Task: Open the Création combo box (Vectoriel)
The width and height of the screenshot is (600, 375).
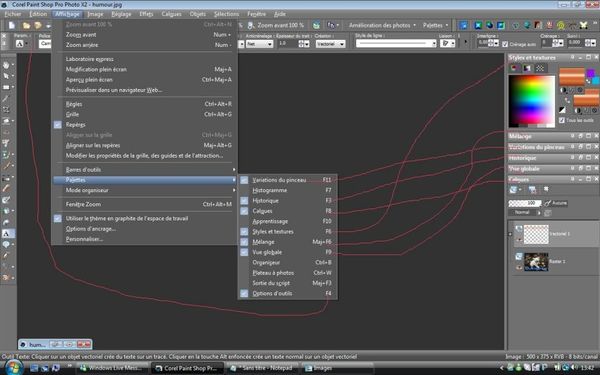Action: (x=331, y=44)
